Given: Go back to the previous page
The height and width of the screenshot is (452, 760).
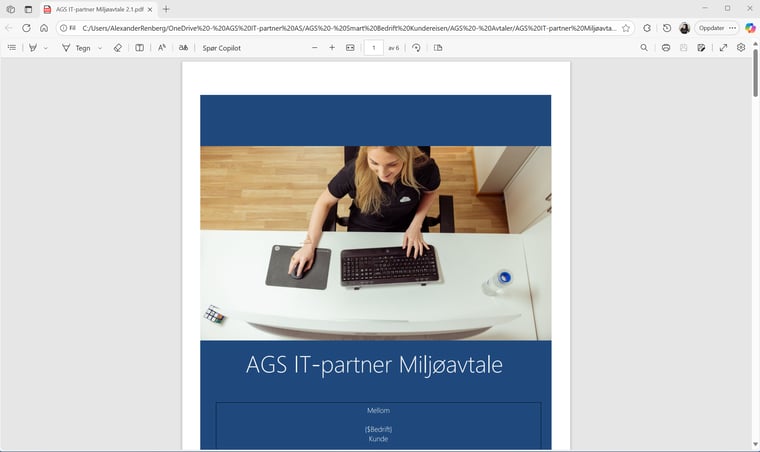Looking at the screenshot, I should tap(9, 28).
